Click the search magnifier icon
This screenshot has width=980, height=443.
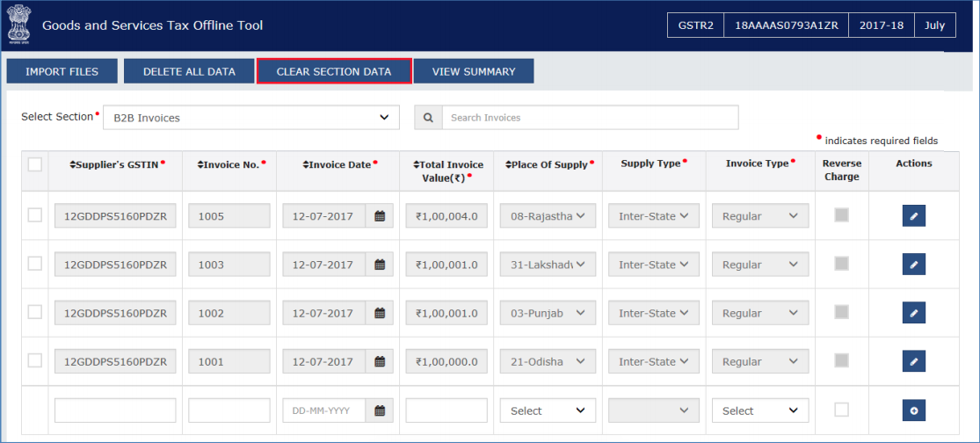(x=428, y=118)
